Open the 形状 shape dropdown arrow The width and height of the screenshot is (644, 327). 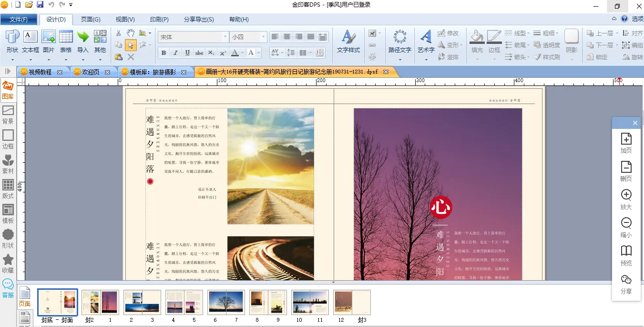[x=12, y=59]
